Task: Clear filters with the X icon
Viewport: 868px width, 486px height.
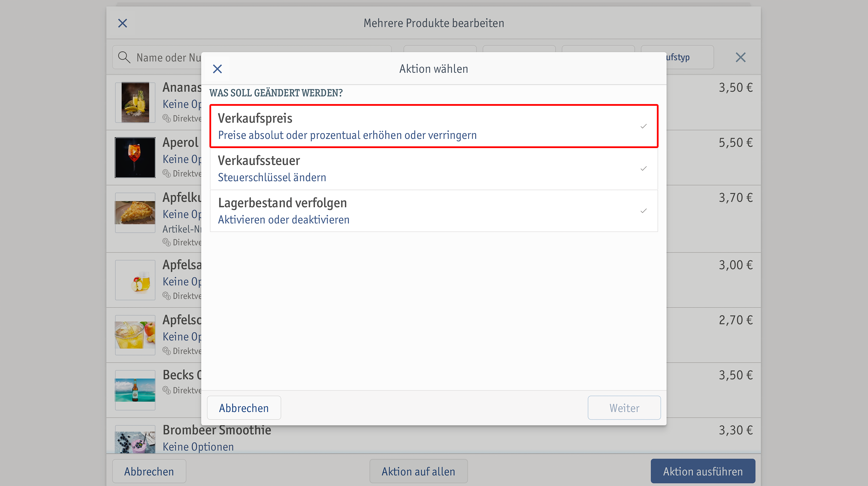Action: (x=740, y=57)
